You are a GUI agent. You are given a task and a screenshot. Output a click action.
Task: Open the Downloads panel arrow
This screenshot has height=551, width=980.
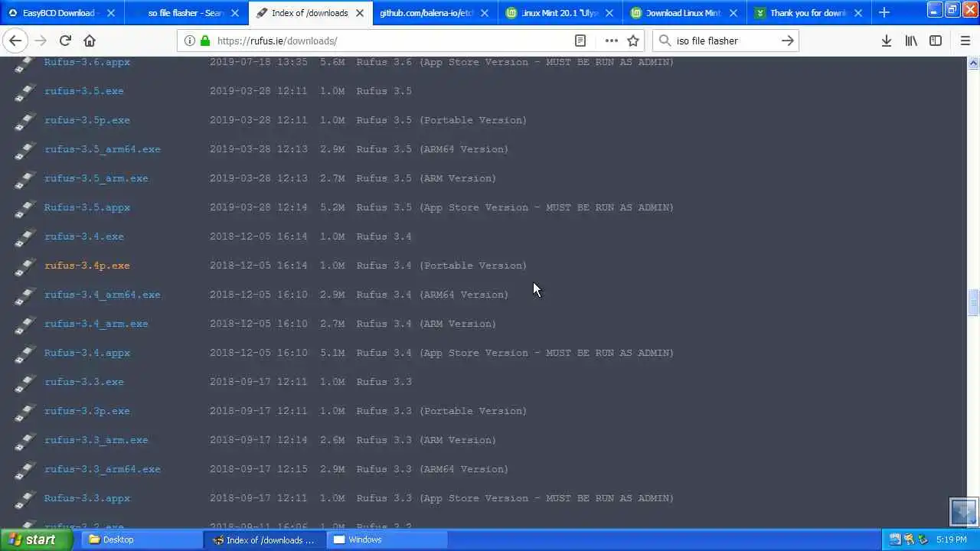[x=887, y=41]
